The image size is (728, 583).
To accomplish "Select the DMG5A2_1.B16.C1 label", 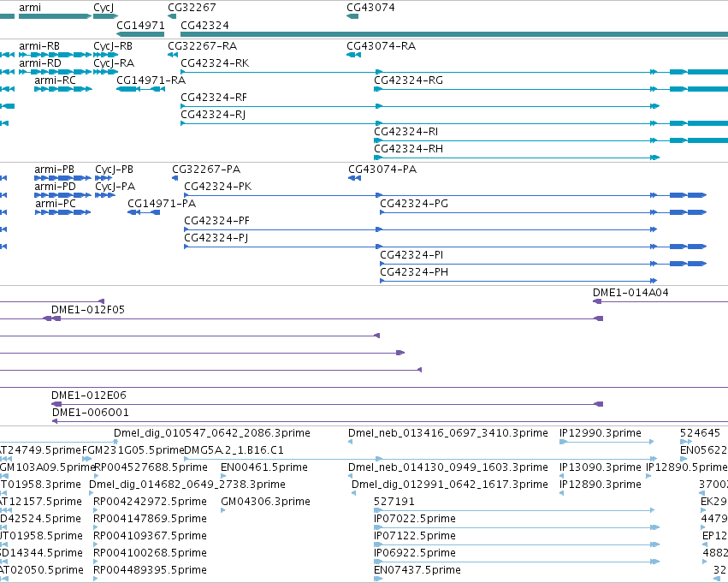I will (234, 450).
